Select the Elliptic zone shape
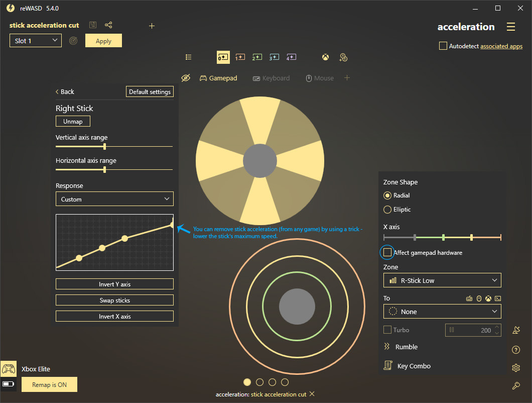Screen dimensions: 532x403 (387, 210)
